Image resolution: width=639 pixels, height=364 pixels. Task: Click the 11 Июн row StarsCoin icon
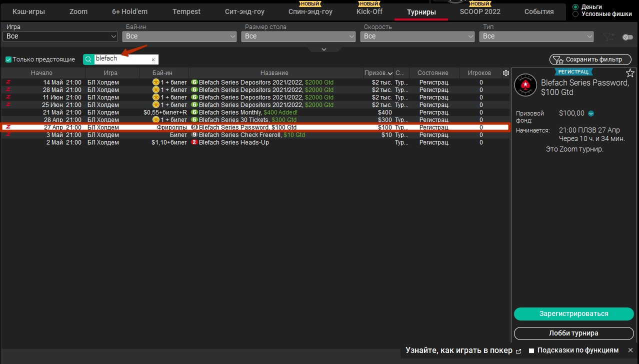[x=155, y=97]
